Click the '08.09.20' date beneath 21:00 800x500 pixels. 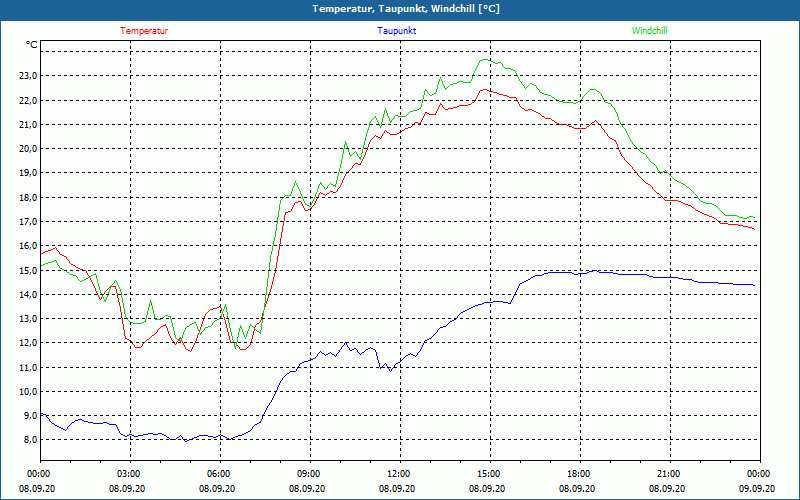click(x=667, y=488)
